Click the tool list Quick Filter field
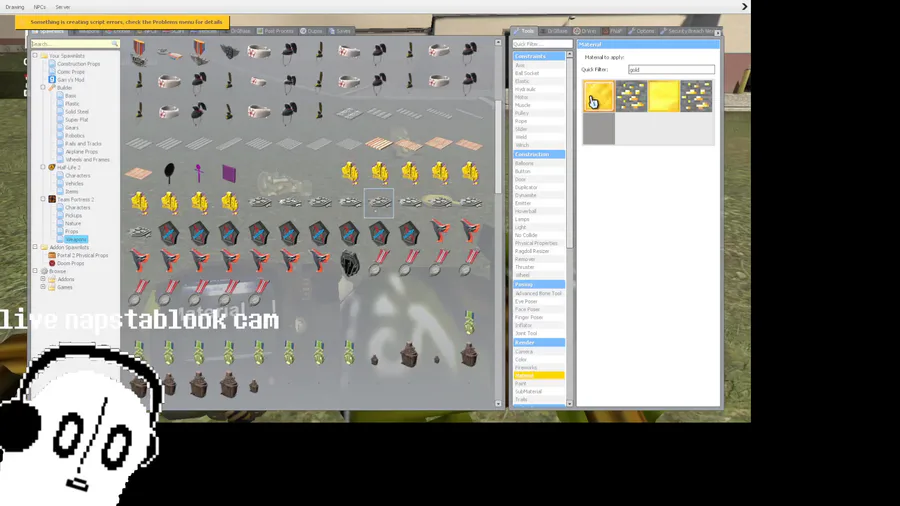 (542, 44)
